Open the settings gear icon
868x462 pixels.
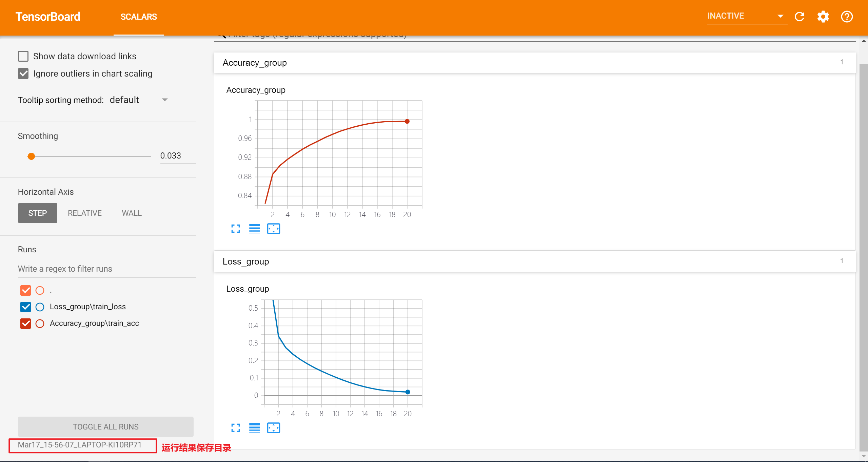(823, 17)
